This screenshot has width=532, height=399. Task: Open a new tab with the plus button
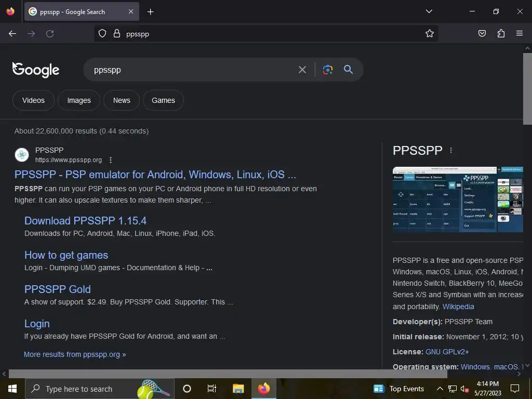coord(150,12)
